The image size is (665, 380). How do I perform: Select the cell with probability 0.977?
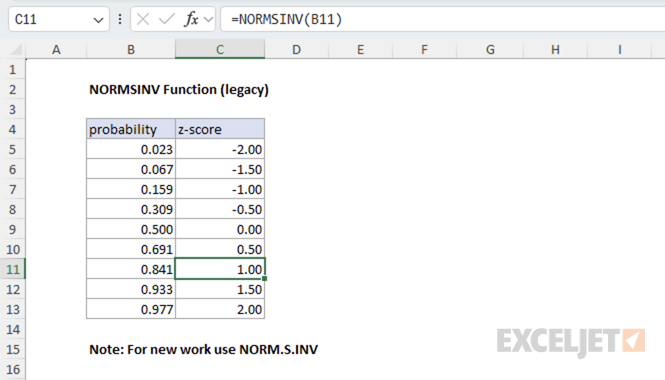pos(131,309)
